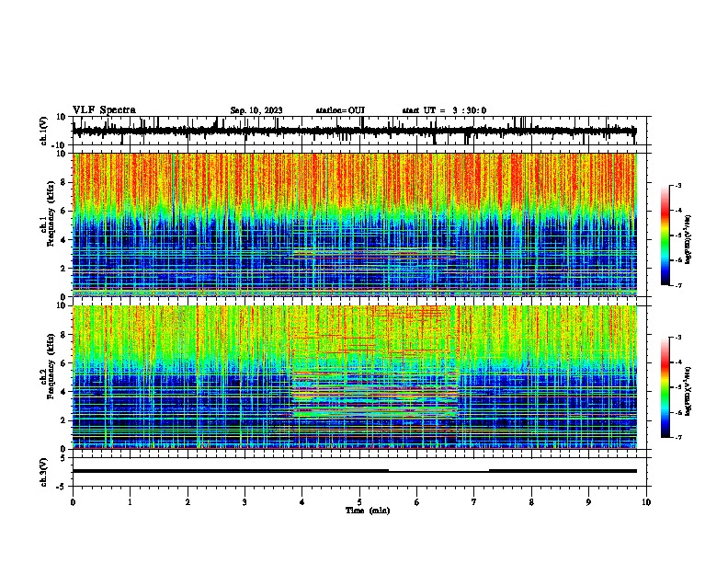Click the ch.1 voltage waveform trace
This screenshot has height=563, width=728.
tap(354, 131)
